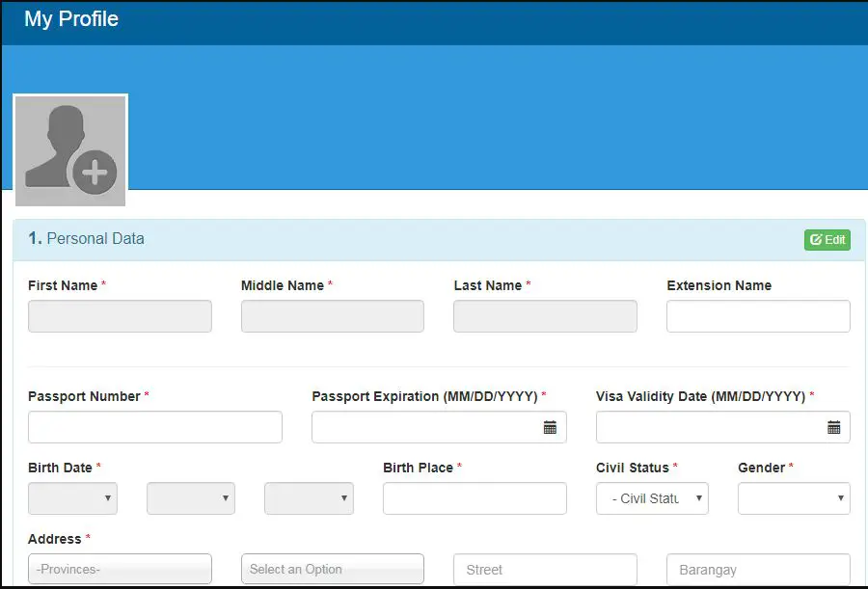Viewport: 868px width, 589px height.
Task: Click the First Name input field
Action: (x=120, y=316)
